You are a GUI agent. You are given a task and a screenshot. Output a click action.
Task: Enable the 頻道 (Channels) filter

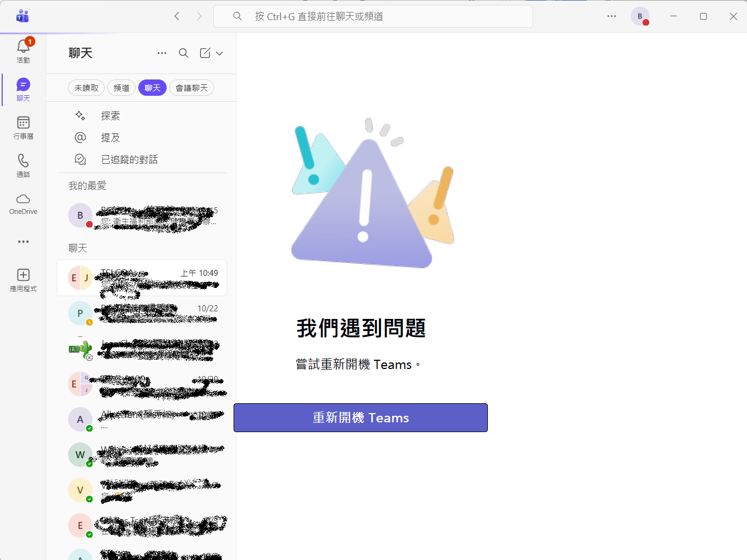[x=121, y=87]
